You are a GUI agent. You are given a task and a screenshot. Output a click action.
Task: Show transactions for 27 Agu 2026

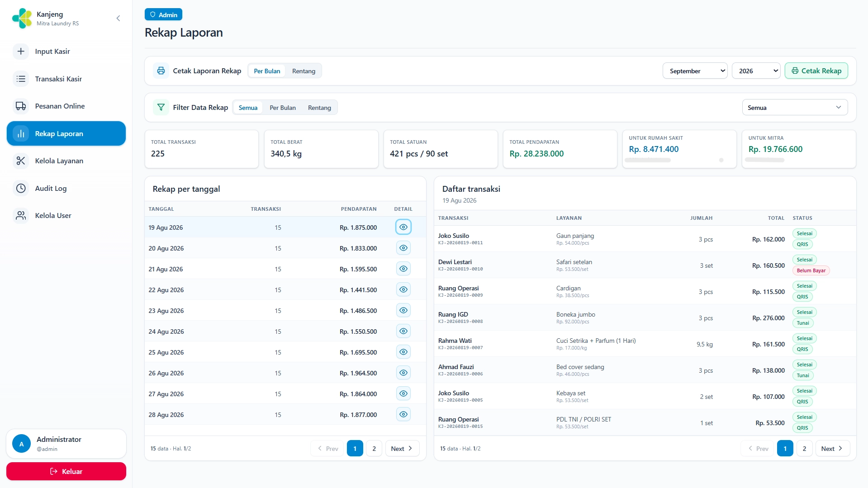click(403, 393)
